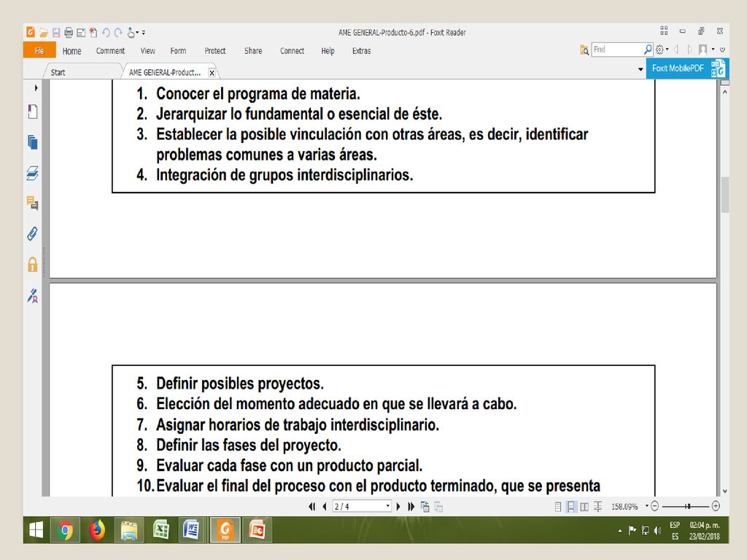Open the Connect ribbon tab
This screenshot has height=560, width=747.
(x=292, y=51)
